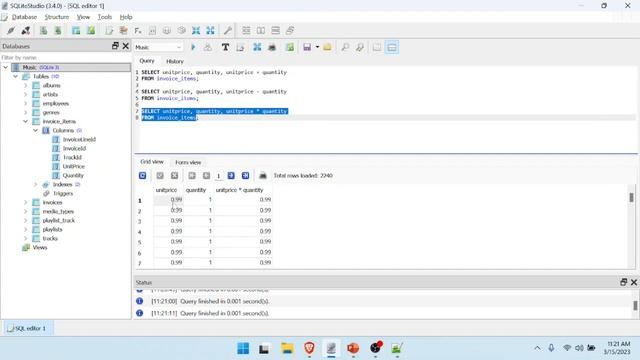The image size is (640, 360).
Task: Click the Export results icon in editor toolbar
Action: (x=290, y=47)
